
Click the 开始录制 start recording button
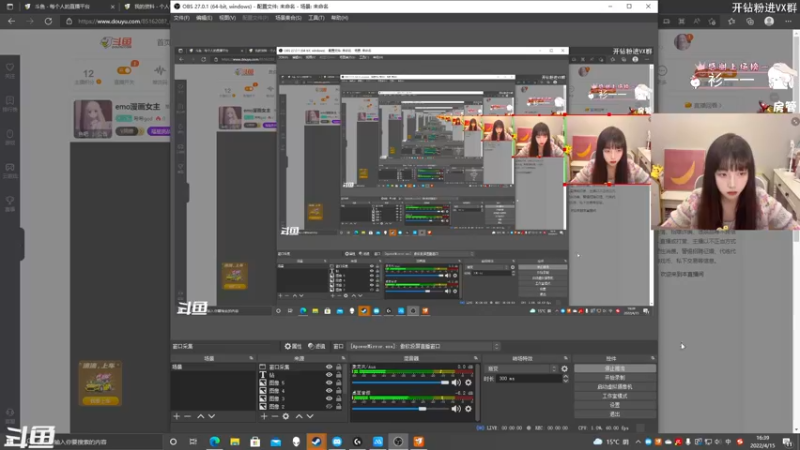pyautogui.click(x=615, y=378)
